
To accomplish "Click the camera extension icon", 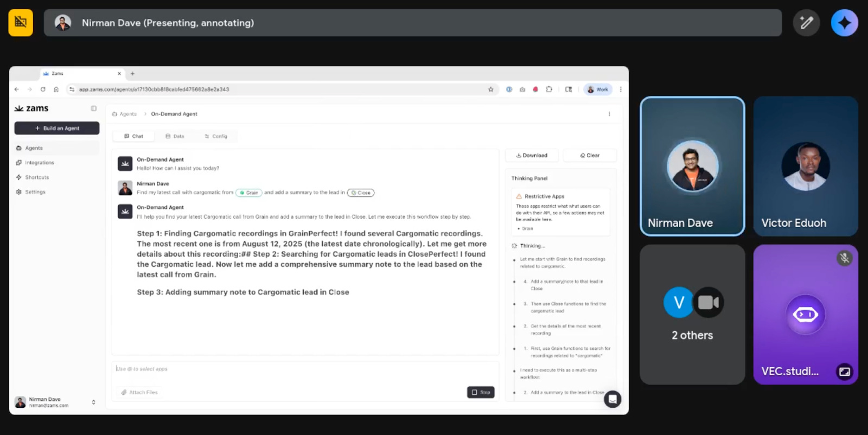I will pos(522,89).
